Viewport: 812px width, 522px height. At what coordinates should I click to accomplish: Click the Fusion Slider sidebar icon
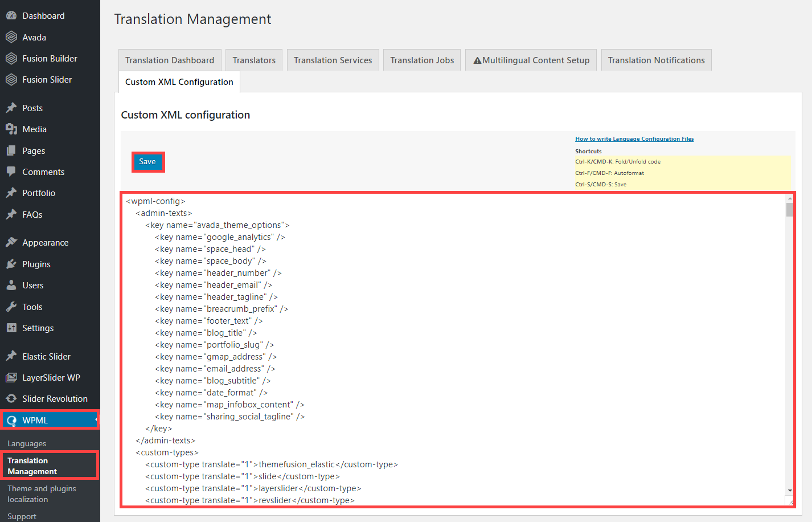pyautogui.click(x=11, y=80)
